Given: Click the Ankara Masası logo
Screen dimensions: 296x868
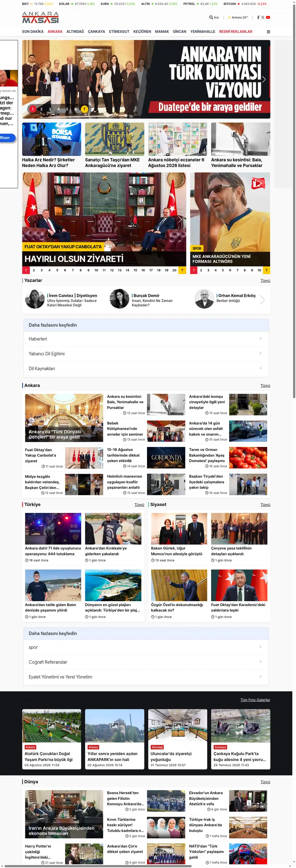Looking at the screenshot, I should (40, 17).
